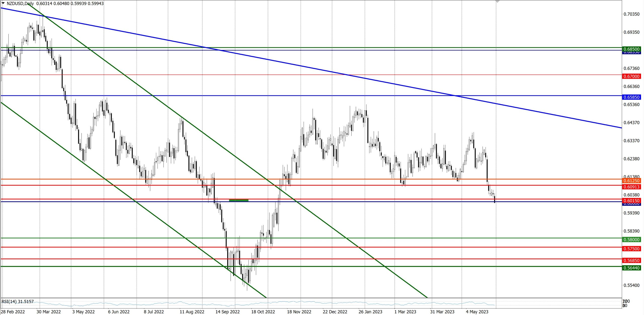Select the red 0.57500 price label
This screenshot has width=644, height=315.
(631, 249)
